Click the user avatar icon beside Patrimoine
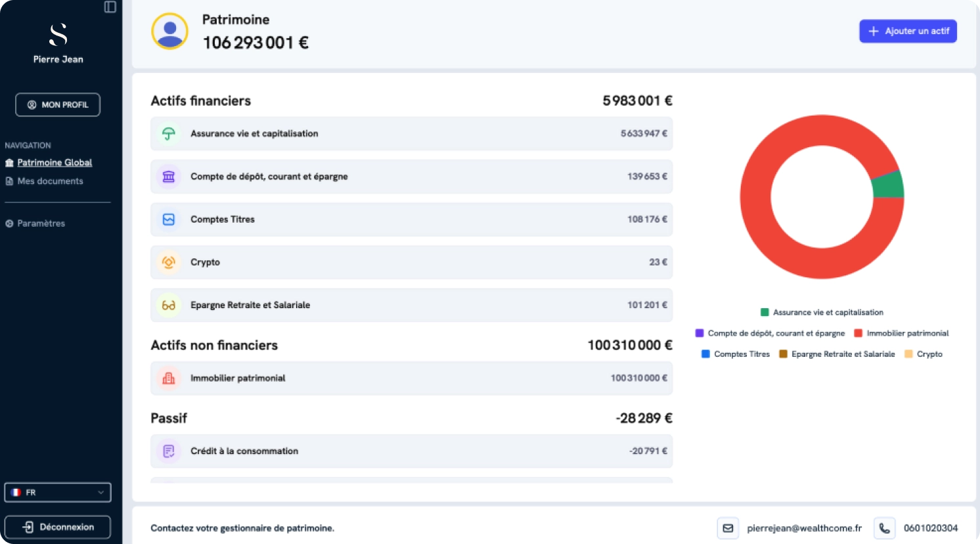980x544 pixels. click(x=170, y=32)
